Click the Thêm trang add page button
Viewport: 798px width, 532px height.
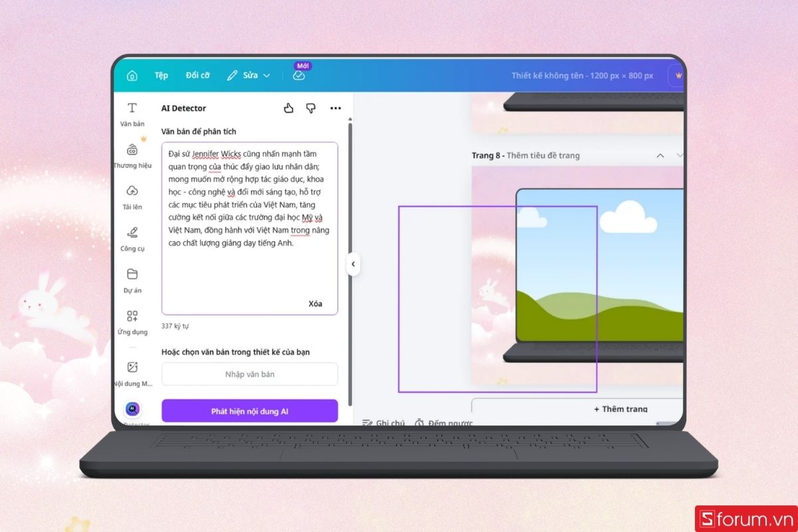tap(620, 408)
